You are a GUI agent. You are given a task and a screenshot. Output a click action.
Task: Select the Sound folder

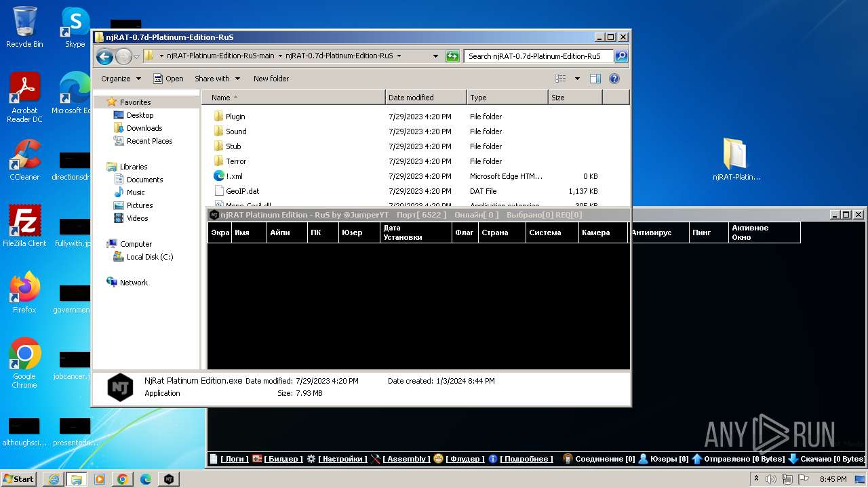pyautogui.click(x=236, y=131)
